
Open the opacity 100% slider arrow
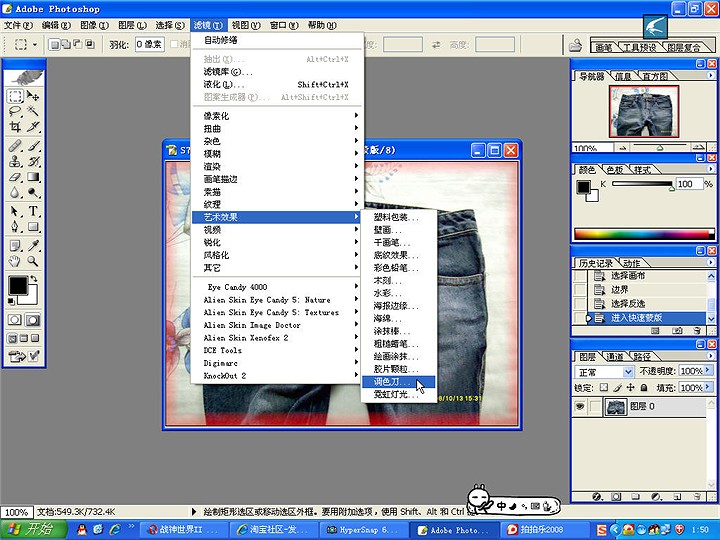[709, 370]
